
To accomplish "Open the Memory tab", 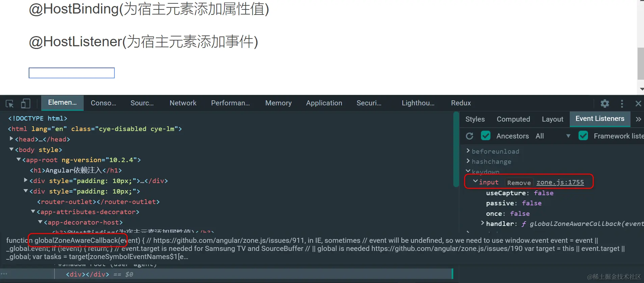I will pyautogui.click(x=278, y=103).
